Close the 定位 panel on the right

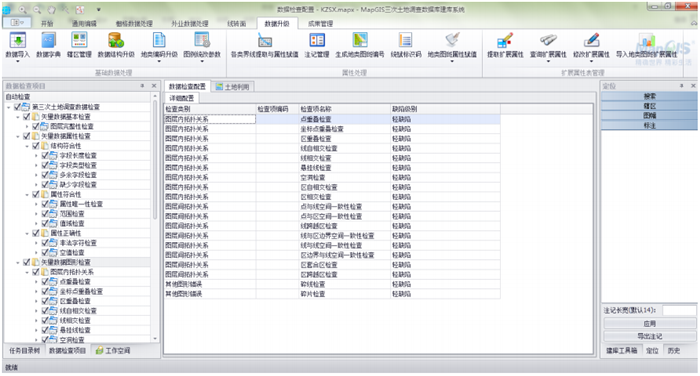[x=693, y=86]
